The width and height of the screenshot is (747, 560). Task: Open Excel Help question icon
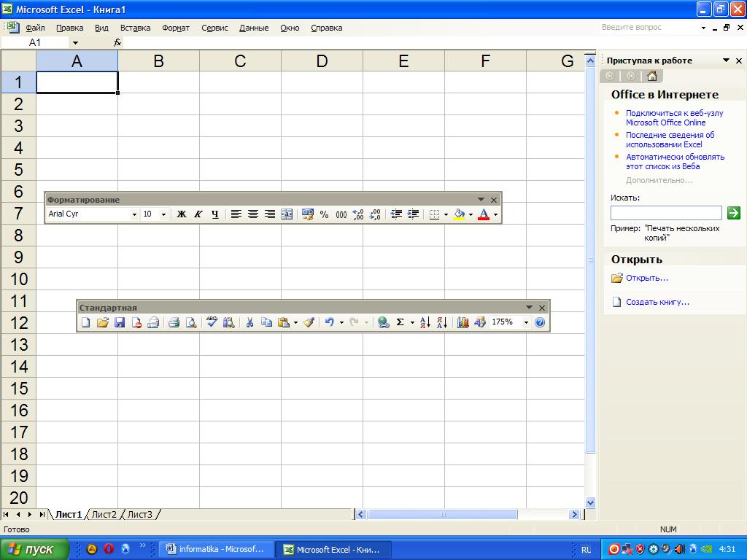[540, 322]
